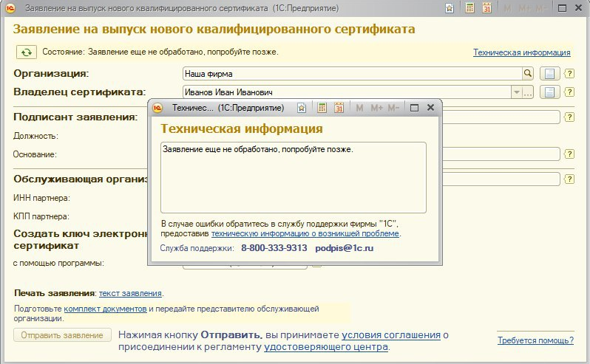The image size is (590, 364).
Task: Click the 1C logo icon in dialog title bar
Action: pos(157,108)
